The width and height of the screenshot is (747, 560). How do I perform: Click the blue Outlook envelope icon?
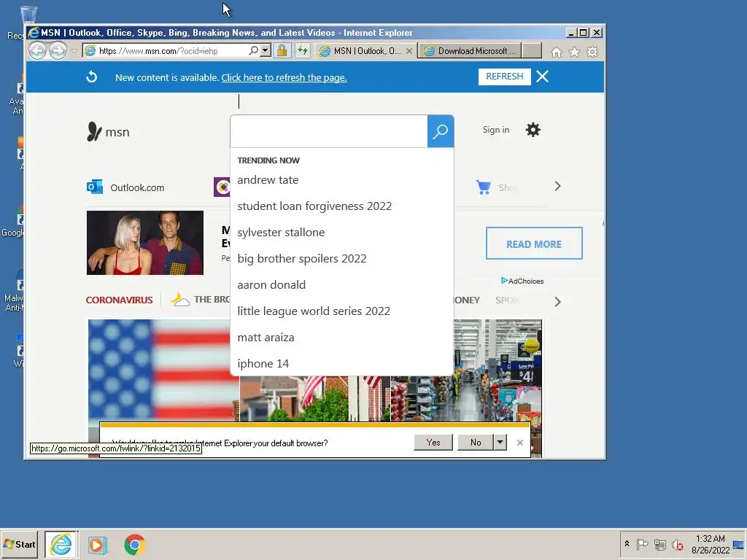tap(95, 187)
